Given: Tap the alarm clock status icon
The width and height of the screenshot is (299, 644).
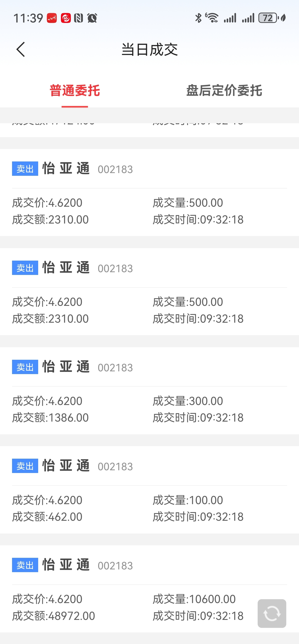Looking at the screenshot, I should [x=92, y=18].
